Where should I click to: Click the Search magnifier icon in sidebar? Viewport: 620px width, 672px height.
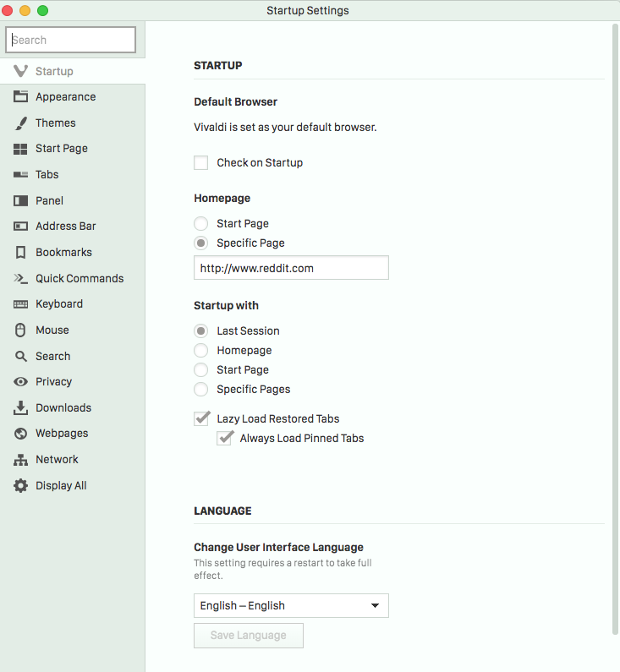pyautogui.click(x=20, y=356)
